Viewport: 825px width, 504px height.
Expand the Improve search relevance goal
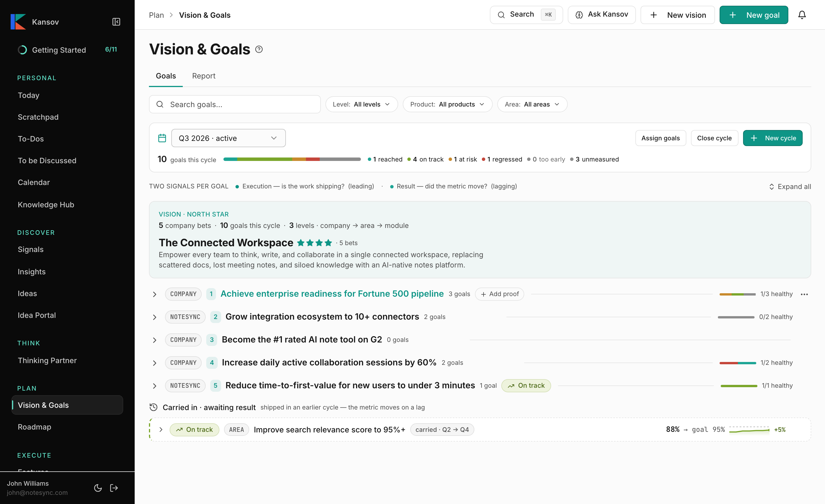[x=161, y=429]
